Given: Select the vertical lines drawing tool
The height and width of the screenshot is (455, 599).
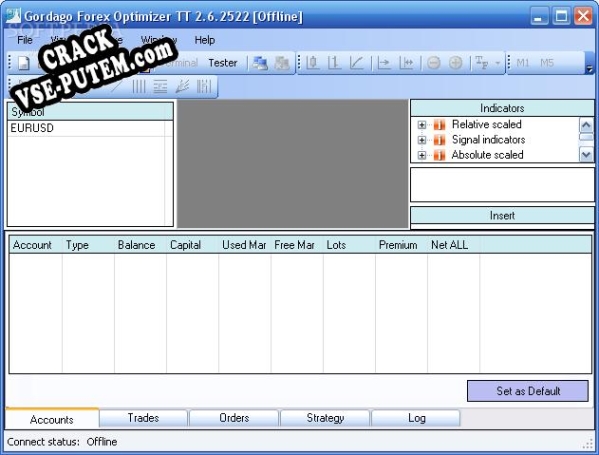Looking at the screenshot, I should click(139, 87).
